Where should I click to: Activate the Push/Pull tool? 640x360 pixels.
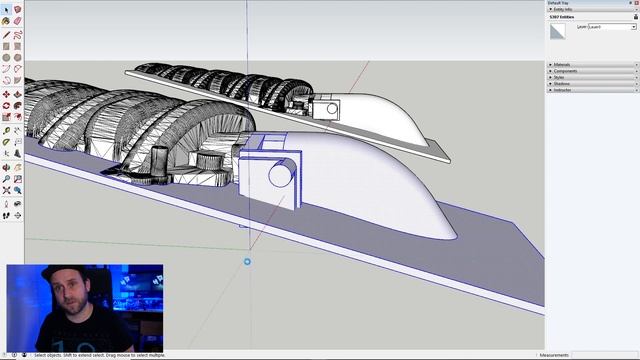(x=18, y=94)
